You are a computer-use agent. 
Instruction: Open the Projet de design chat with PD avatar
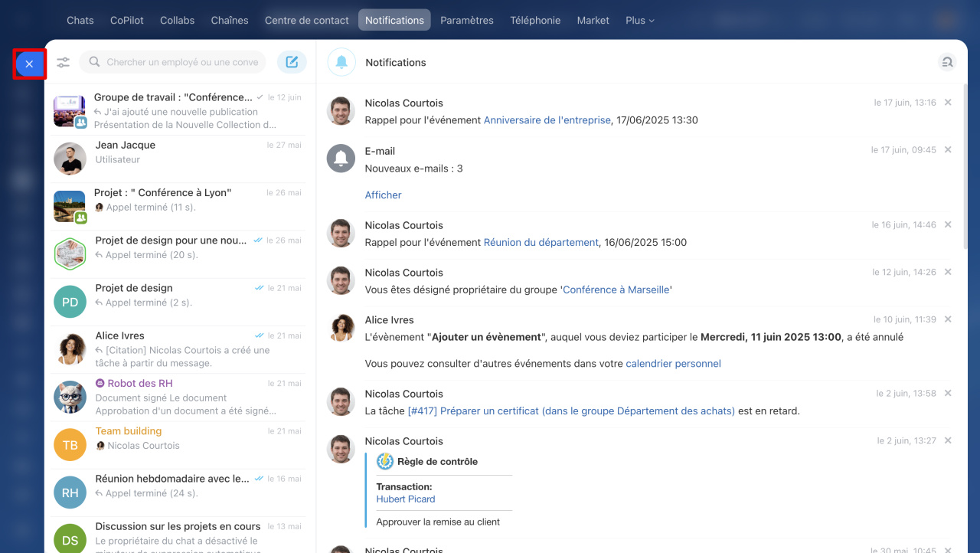pos(178,302)
